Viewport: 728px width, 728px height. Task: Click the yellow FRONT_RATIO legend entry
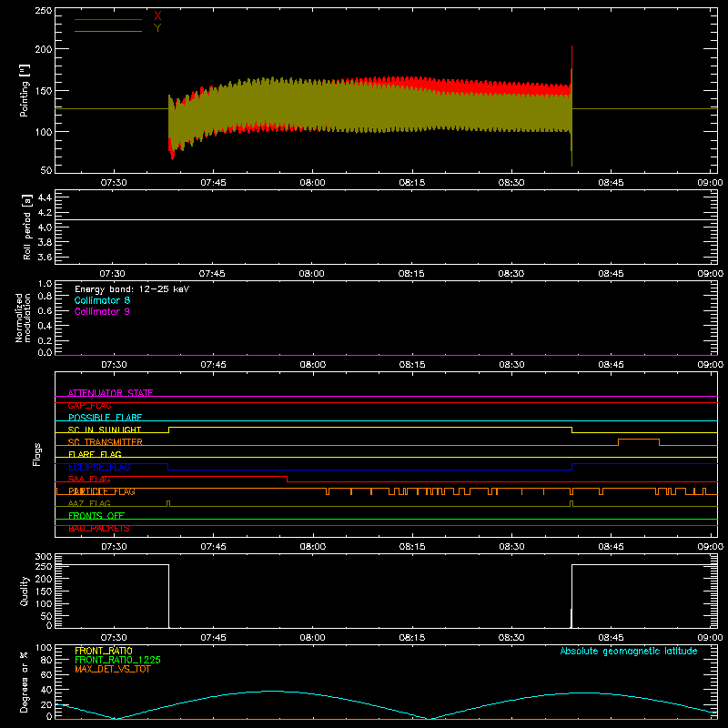tap(104, 651)
